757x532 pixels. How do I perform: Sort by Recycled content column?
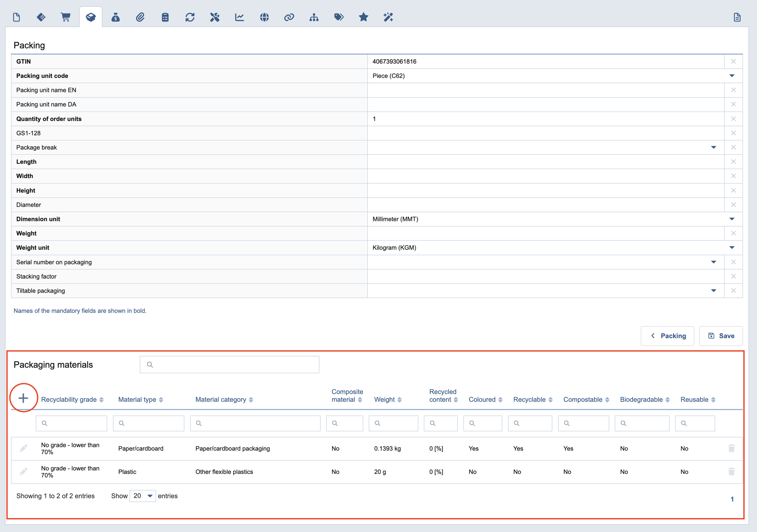444,395
